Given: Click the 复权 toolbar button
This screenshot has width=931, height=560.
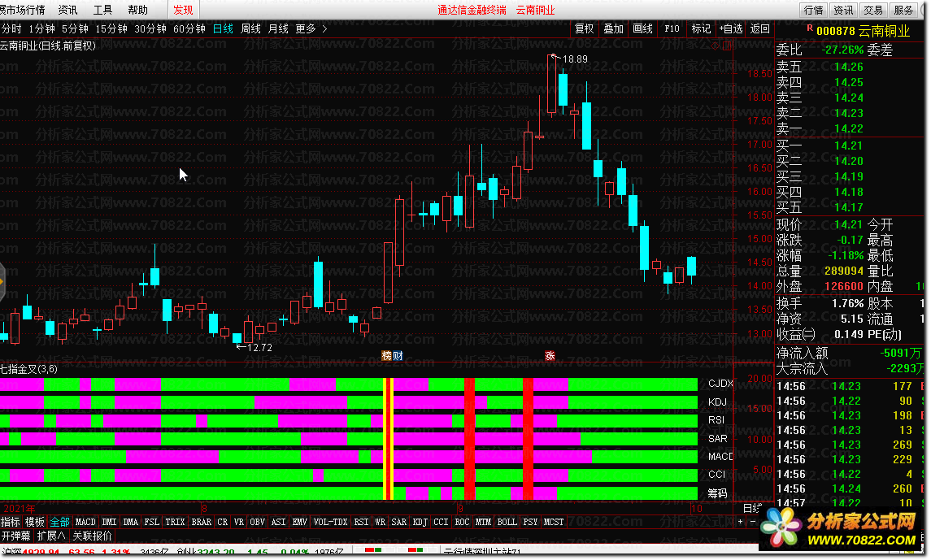Looking at the screenshot, I should click(x=585, y=28).
